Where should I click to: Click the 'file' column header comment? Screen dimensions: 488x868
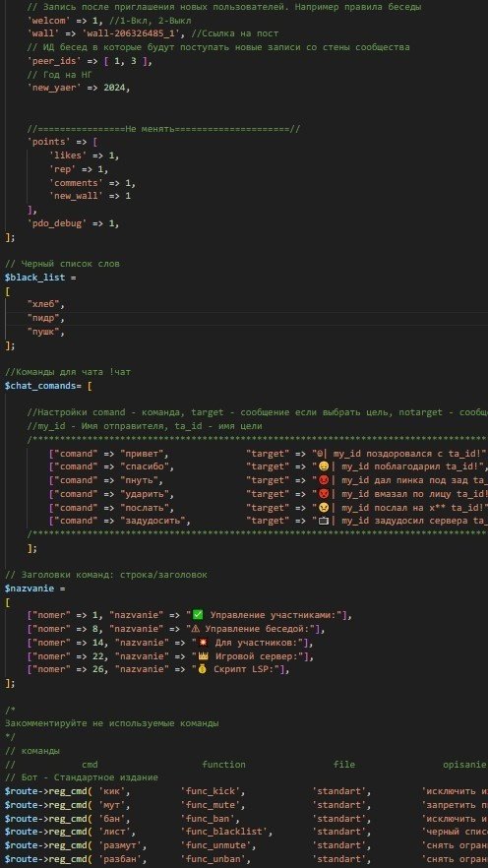[344, 765]
